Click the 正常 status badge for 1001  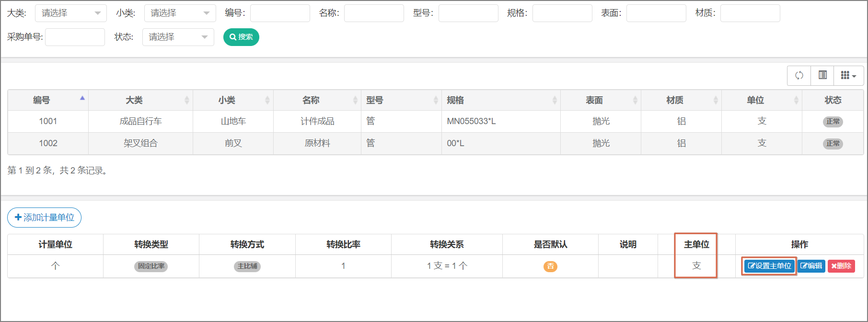point(833,122)
